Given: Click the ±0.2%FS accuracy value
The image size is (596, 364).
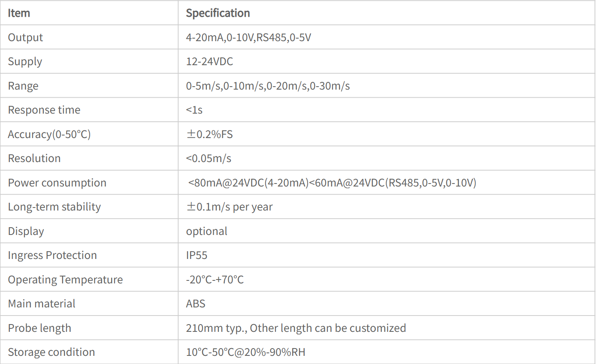Looking at the screenshot, I should (209, 134).
